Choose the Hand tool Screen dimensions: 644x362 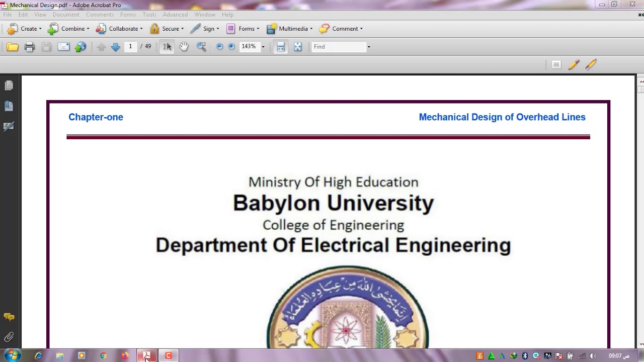click(x=184, y=47)
